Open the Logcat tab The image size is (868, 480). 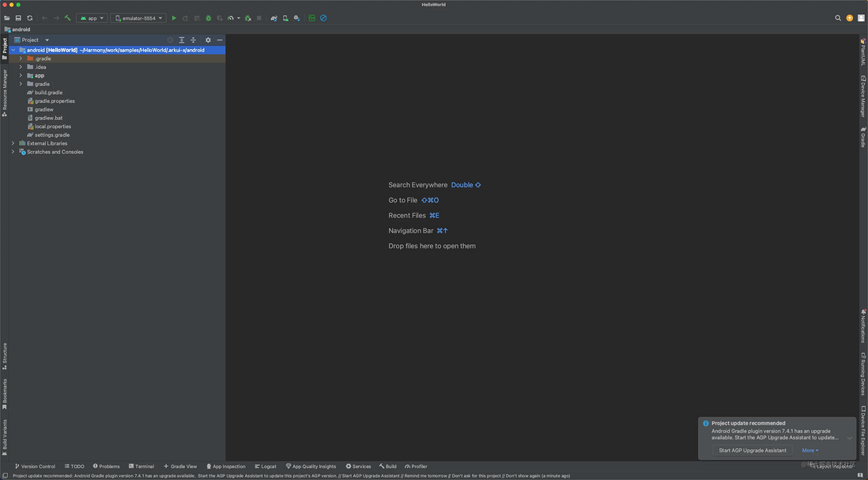point(265,466)
